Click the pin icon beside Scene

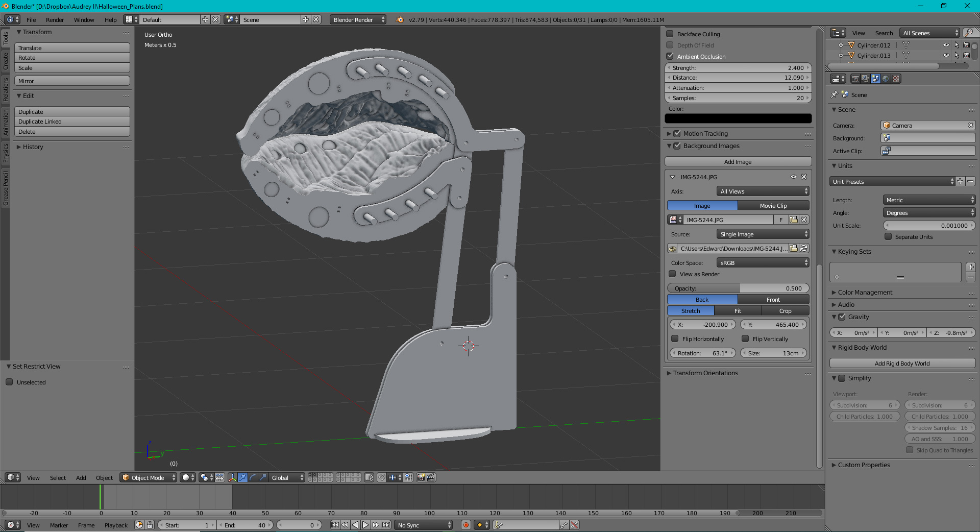coord(834,95)
